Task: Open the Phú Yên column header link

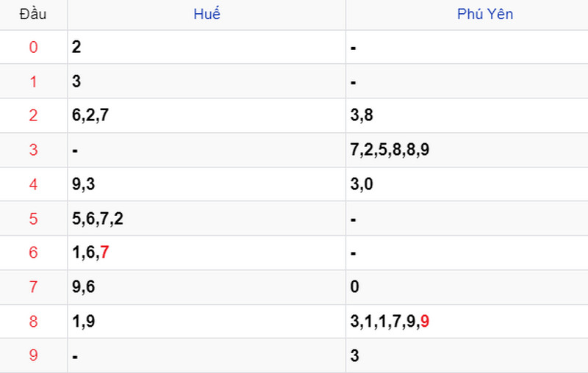Action: [x=485, y=14]
